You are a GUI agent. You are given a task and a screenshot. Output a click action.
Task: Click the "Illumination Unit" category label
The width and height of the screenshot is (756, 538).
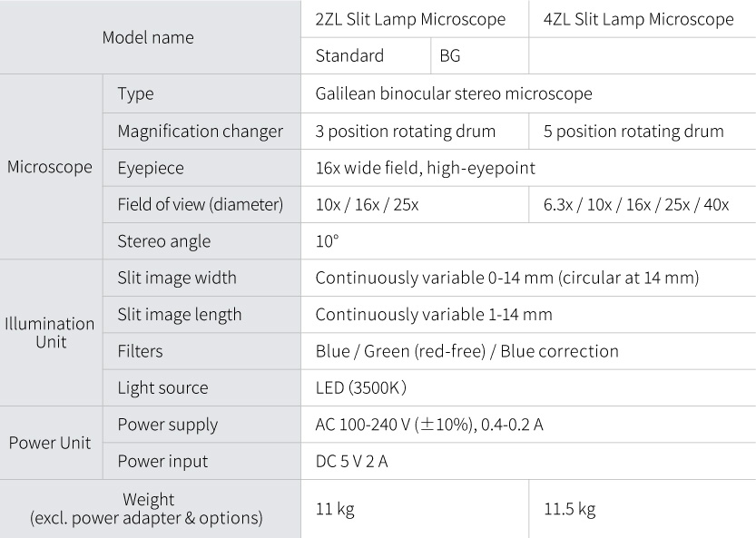(50, 332)
